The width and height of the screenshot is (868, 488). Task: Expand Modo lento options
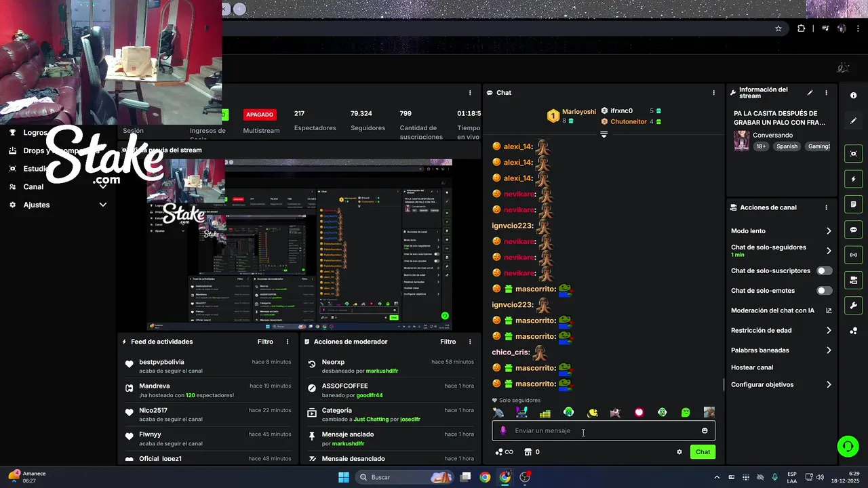click(x=829, y=231)
